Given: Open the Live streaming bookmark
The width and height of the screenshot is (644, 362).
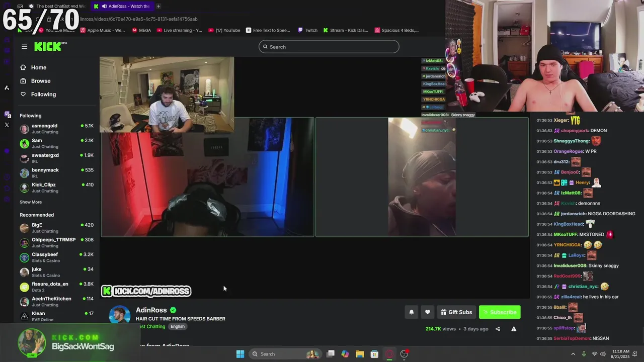Looking at the screenshot, I should point(179,30).
